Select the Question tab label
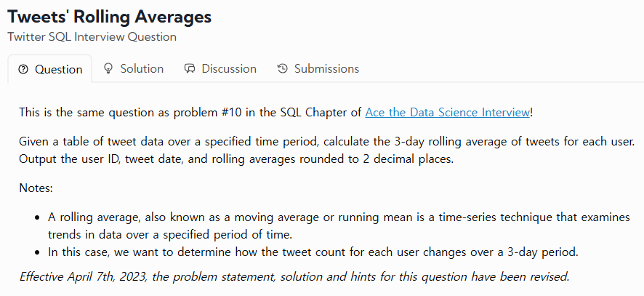644x296 pixels. pos(58,69)
